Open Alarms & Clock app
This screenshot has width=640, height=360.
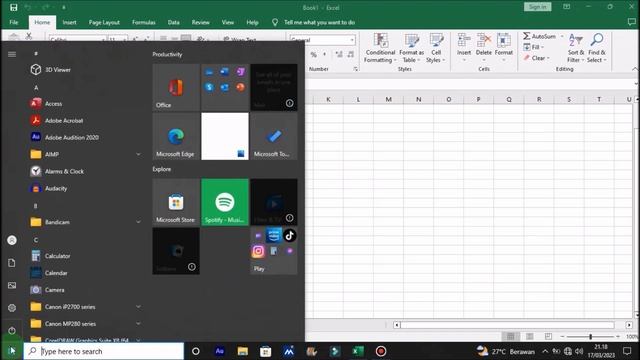(84, 171)
